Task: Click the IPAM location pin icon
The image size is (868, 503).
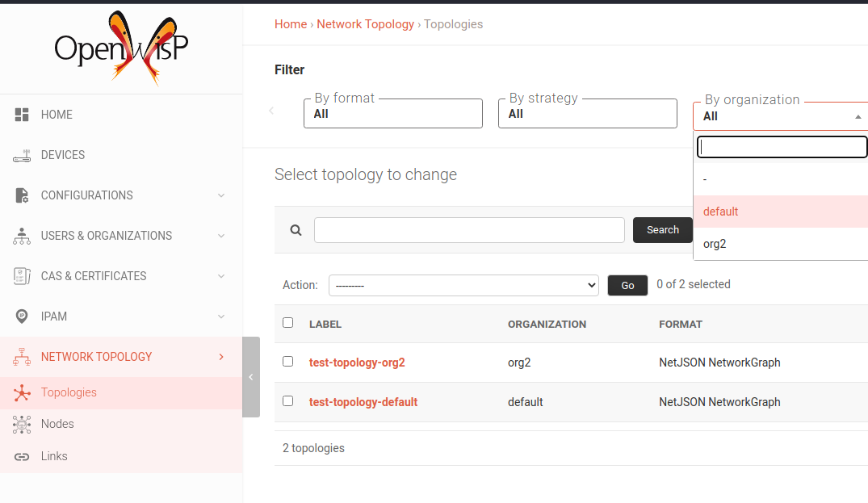Action: coord(22,316)
